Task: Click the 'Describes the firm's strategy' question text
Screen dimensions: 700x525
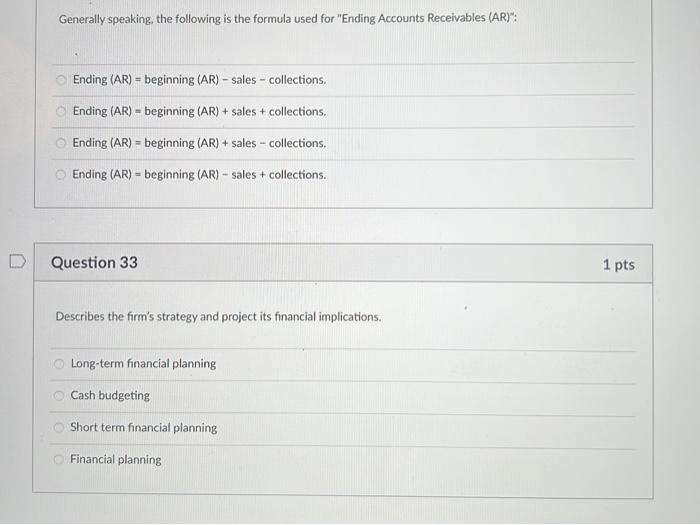Action: click(x=218, y=317)
